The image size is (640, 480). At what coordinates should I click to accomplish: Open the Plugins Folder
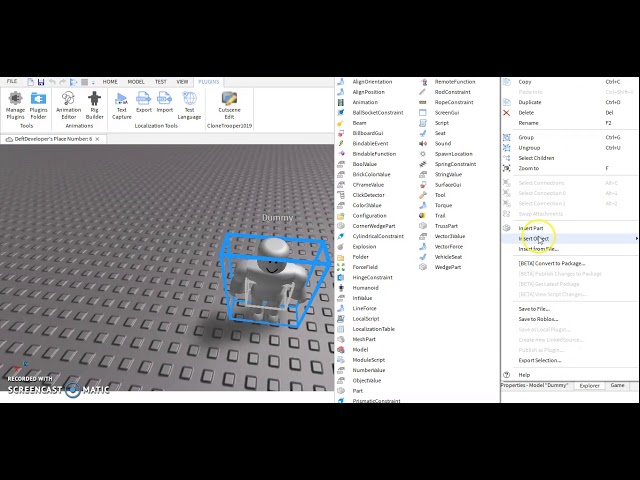click(x=38, y=105)
